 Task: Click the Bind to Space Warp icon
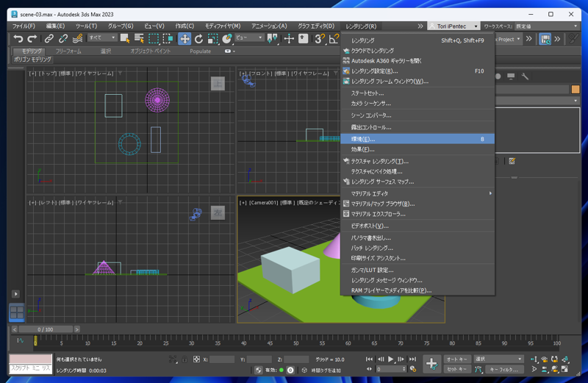(77, 39)
